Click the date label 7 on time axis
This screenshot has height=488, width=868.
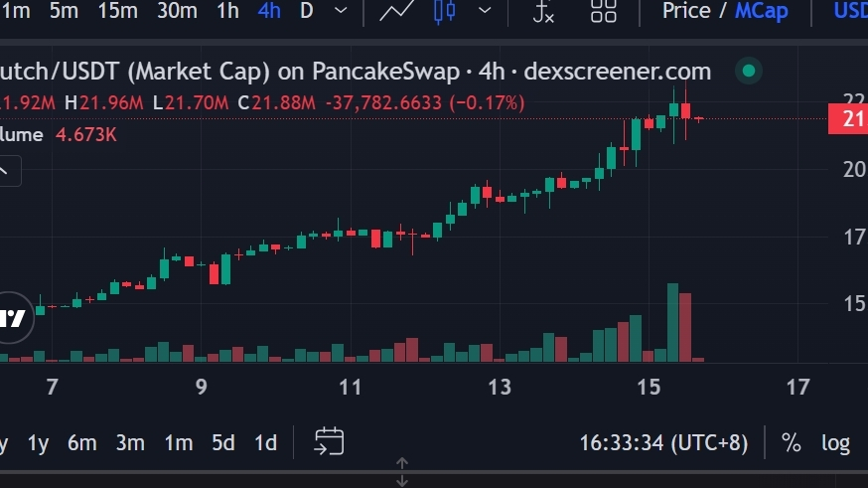tap(52, 388)
